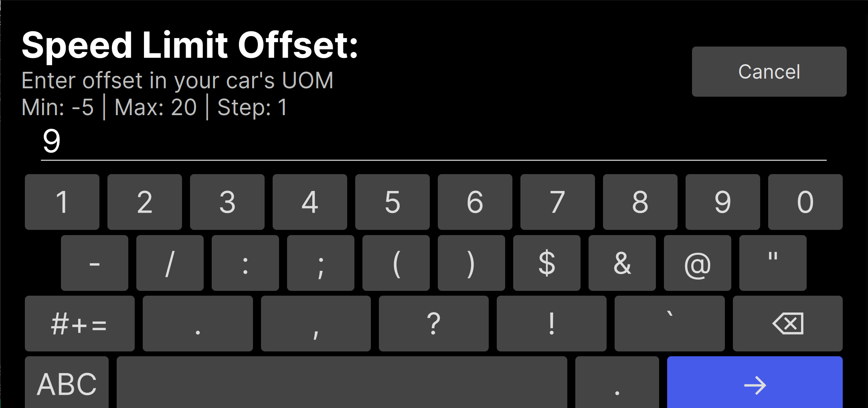Type the digit 5 key
The image size is (868, 408).
click(x=392, y=202)
